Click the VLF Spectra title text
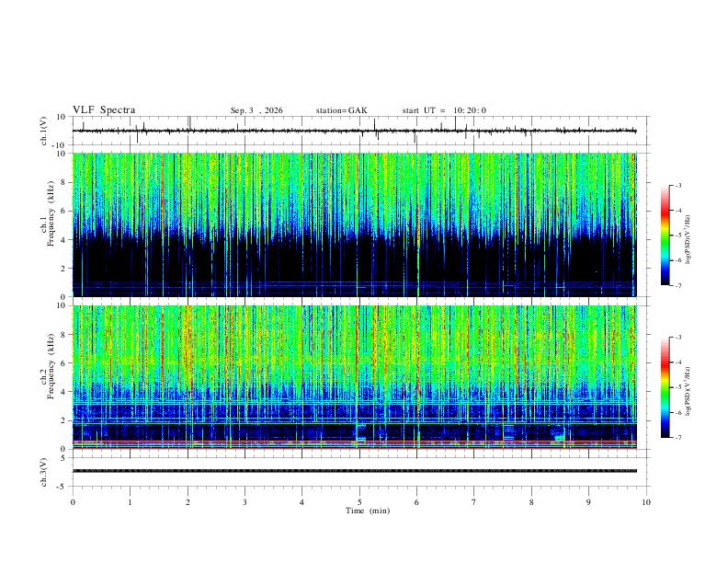This screenshot has height=563, width=728. [x=104, y=110]
